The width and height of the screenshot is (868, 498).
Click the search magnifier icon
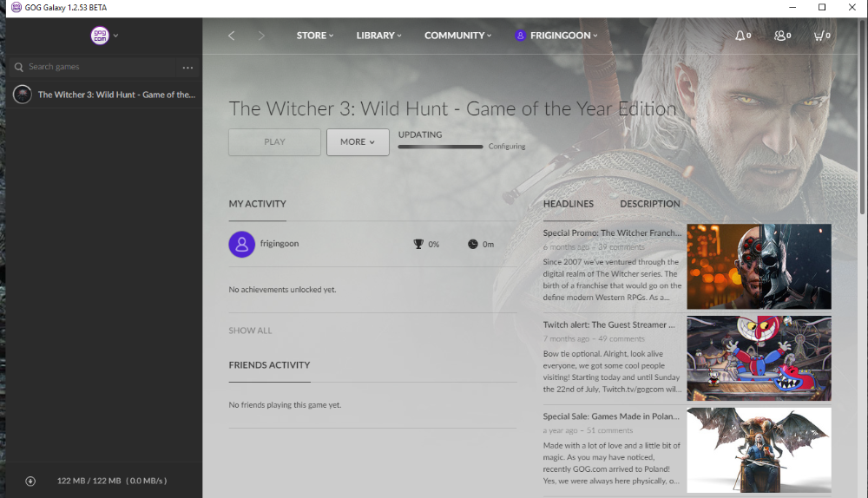(19, 67)
